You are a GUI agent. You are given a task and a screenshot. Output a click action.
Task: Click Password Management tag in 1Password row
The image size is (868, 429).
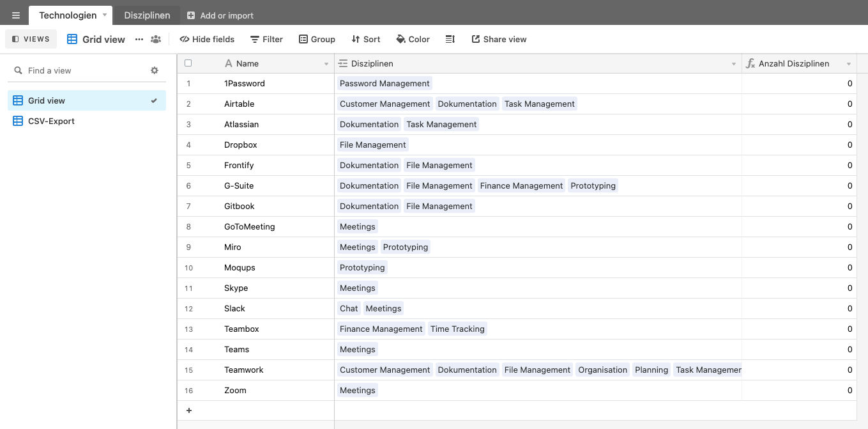(x=385, y=84)
